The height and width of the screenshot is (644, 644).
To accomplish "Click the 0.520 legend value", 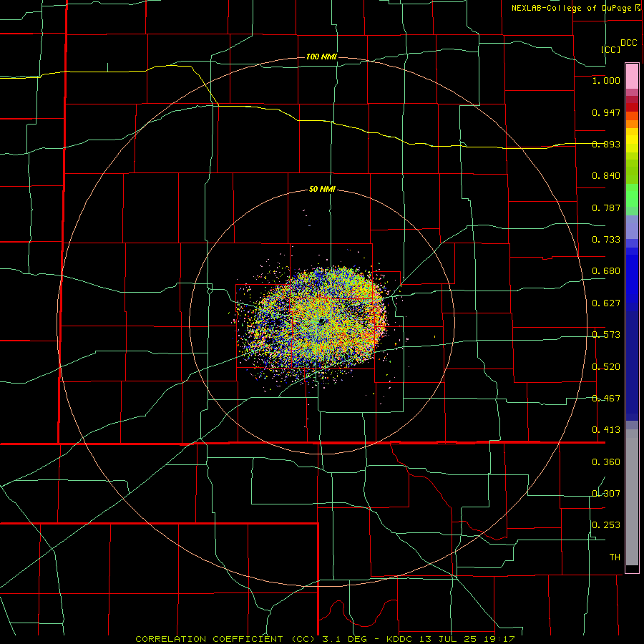I will coord(606,367).
